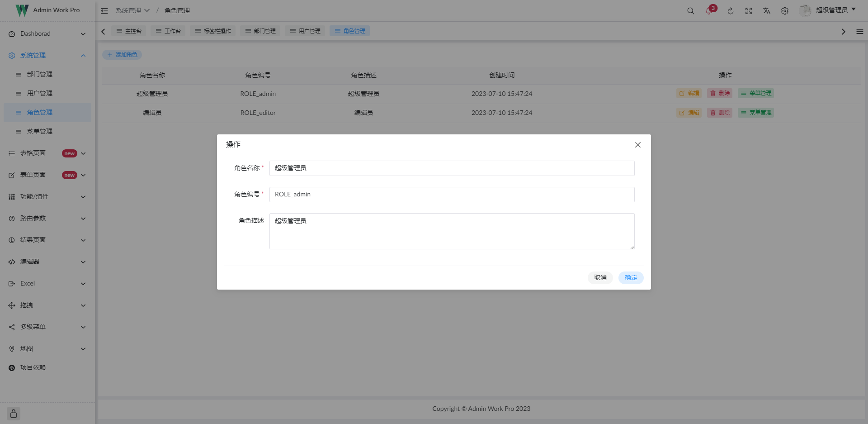Click the right tab scroll arrow
868x424 pixels.
(x=843, y=31)
